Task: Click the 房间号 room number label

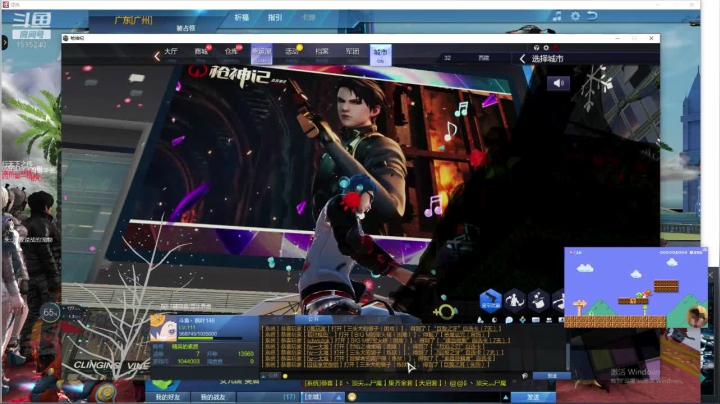Action: click(x=31, y=35)
